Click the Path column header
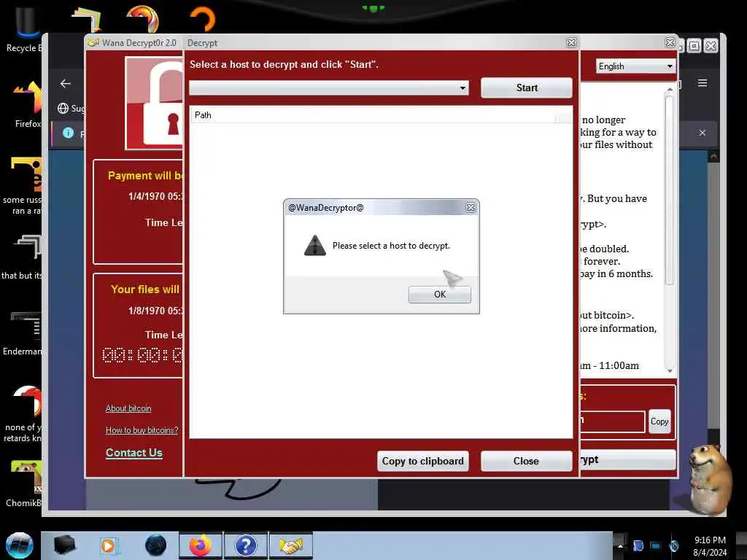This screenshot has width=747, height=560. point(373,115)
